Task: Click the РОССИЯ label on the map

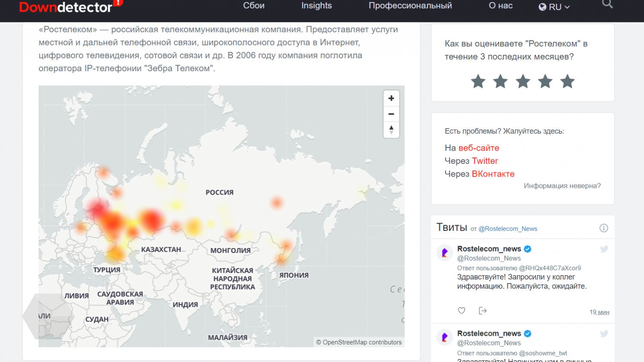Action: click(x=219, y=193)
